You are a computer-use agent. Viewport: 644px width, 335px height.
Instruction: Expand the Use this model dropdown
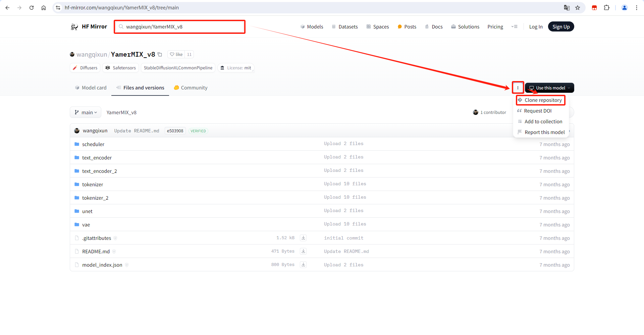tap(549, 88)
